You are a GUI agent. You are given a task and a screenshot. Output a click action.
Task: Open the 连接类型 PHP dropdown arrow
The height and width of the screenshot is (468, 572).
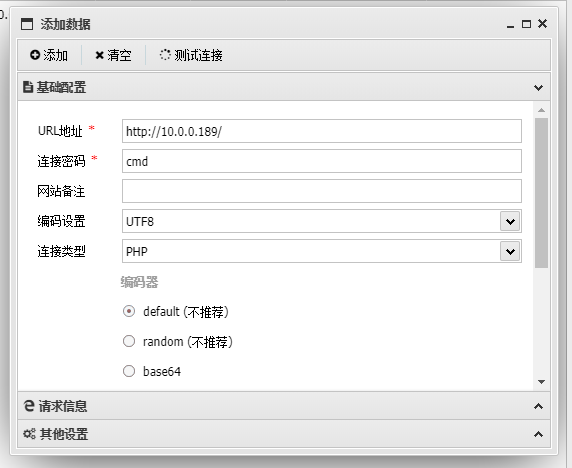[510, 251]
